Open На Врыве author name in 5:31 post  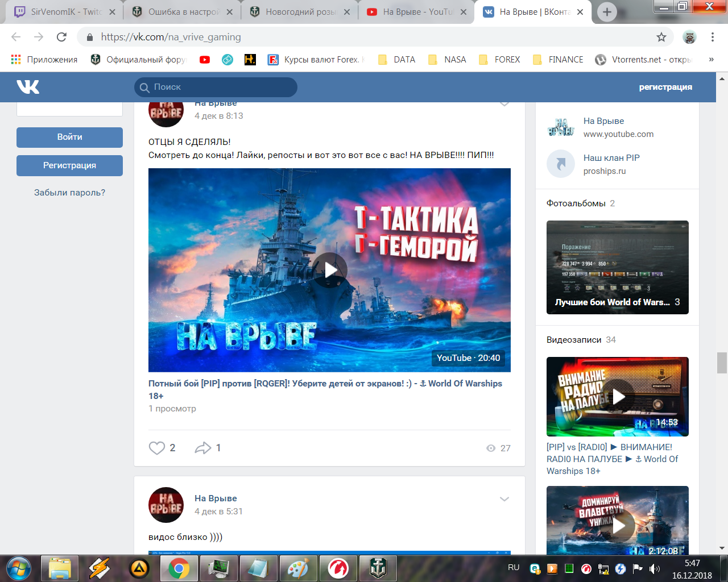pos(216,498)
